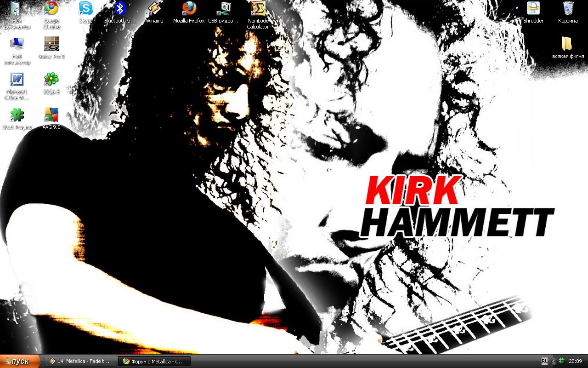Viewport: 588px width, 368px height.
Task: Click the Skype desktop shortcut
Action: click(x=85, y=9)
